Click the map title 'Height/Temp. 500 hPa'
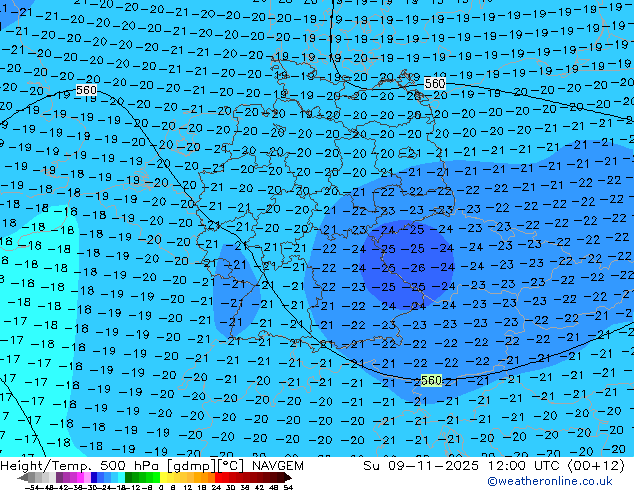Viewport: 634px width, 490px height. [81, 466]
